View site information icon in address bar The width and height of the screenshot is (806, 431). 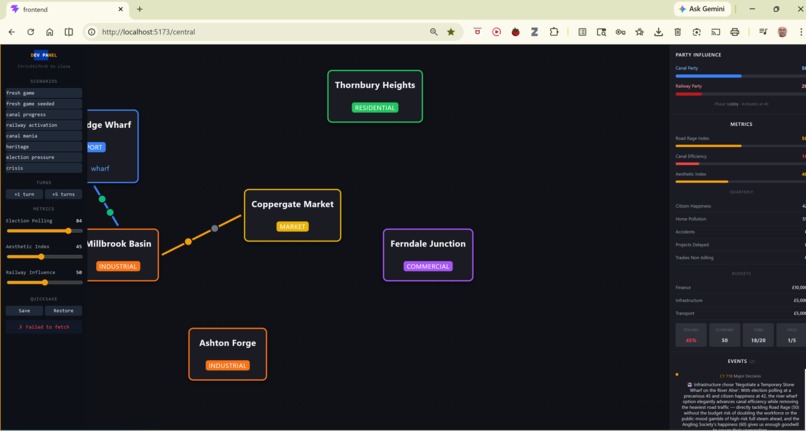pyautogui.click(x=91, y=32)
